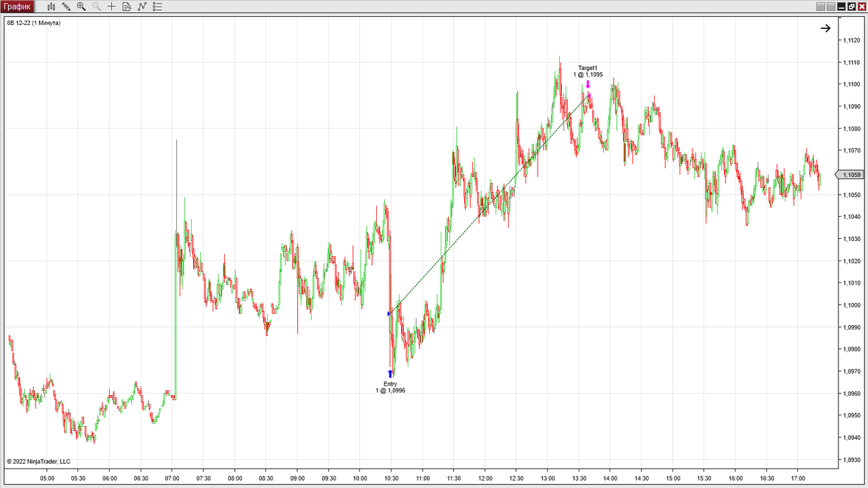
Task: Click the 09:00 time axis label
Action: [297, 479]
